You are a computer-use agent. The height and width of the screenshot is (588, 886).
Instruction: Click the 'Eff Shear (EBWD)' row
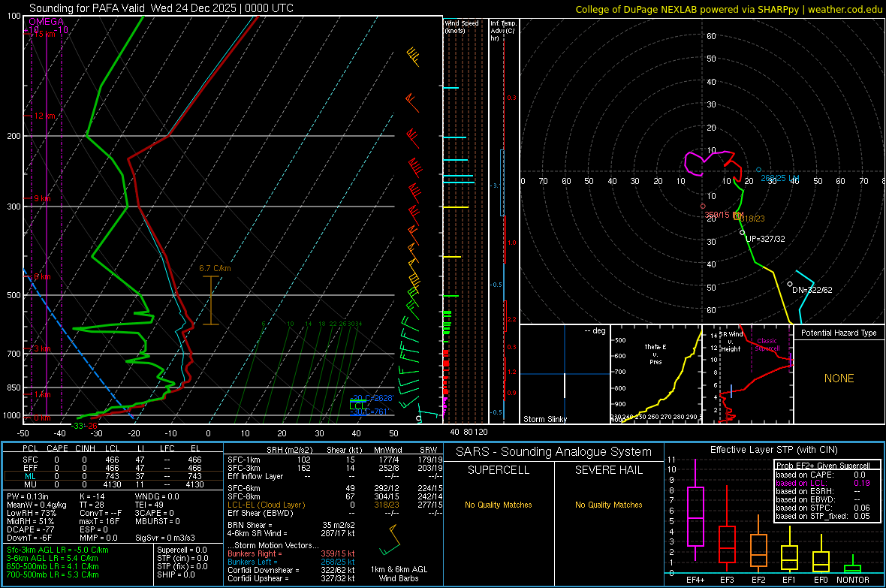335,514
